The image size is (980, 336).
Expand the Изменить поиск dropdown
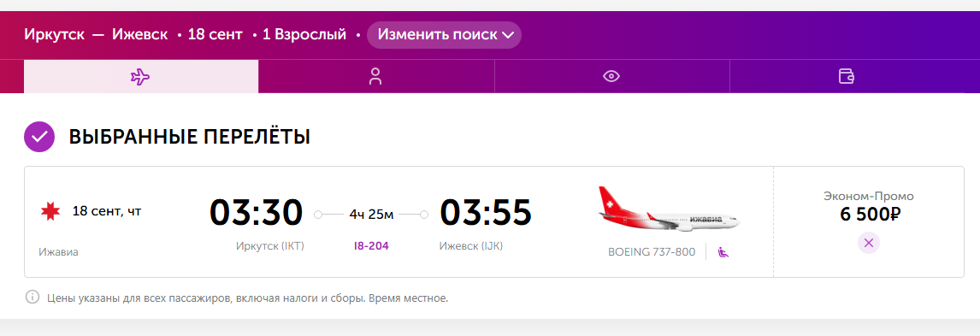[x=445, y=35]
